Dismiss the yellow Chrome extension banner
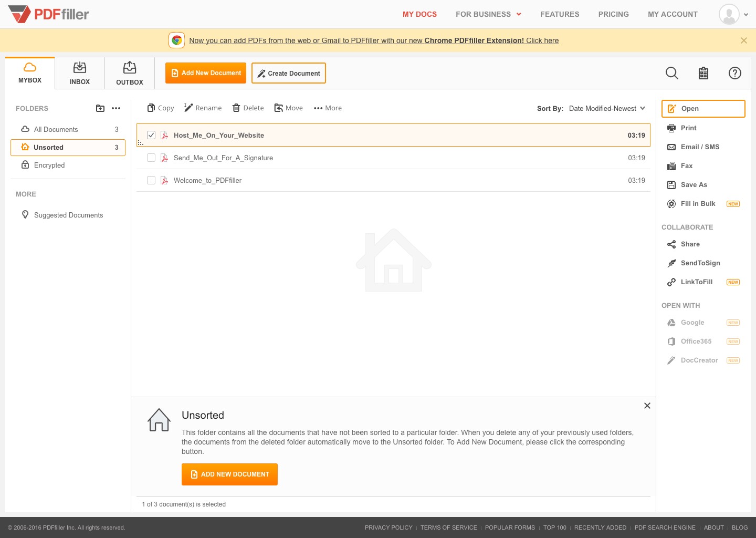Screen dimensions: 756x538 744,40
